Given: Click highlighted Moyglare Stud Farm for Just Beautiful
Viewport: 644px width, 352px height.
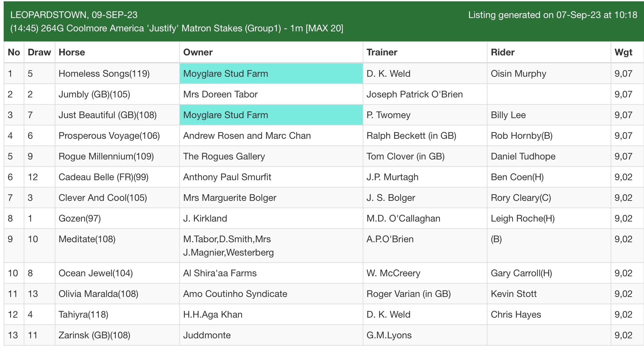Looking at the screenshot, I should pos(226,115).
